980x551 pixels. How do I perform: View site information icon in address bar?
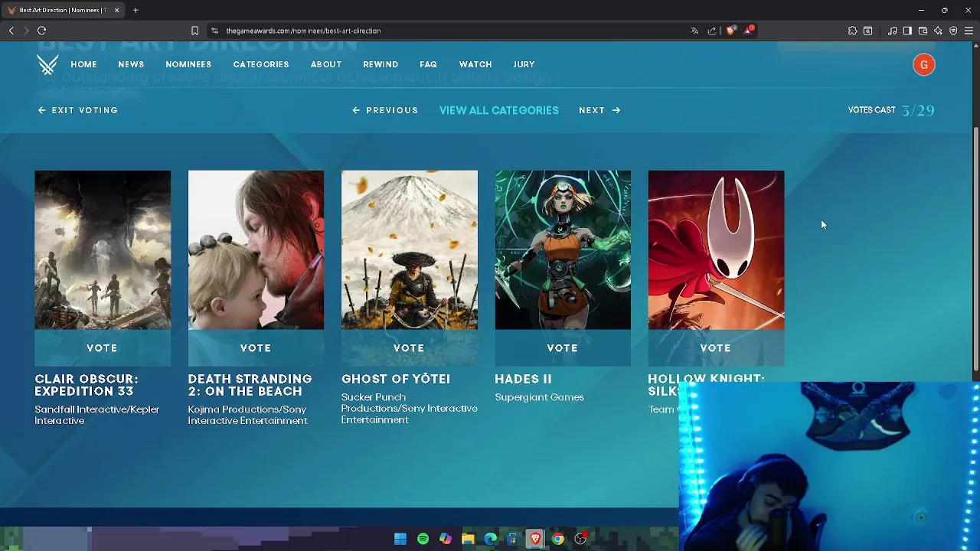(x=214, y=31)
